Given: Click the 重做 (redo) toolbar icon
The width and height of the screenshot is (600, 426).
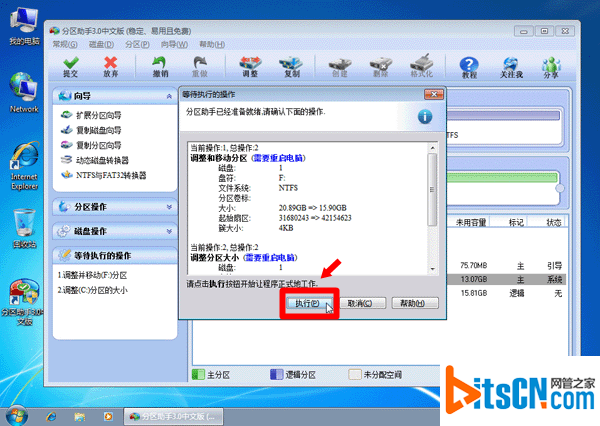Looking at the screenshot, I should pyautogui.click(x=200, y=67).
